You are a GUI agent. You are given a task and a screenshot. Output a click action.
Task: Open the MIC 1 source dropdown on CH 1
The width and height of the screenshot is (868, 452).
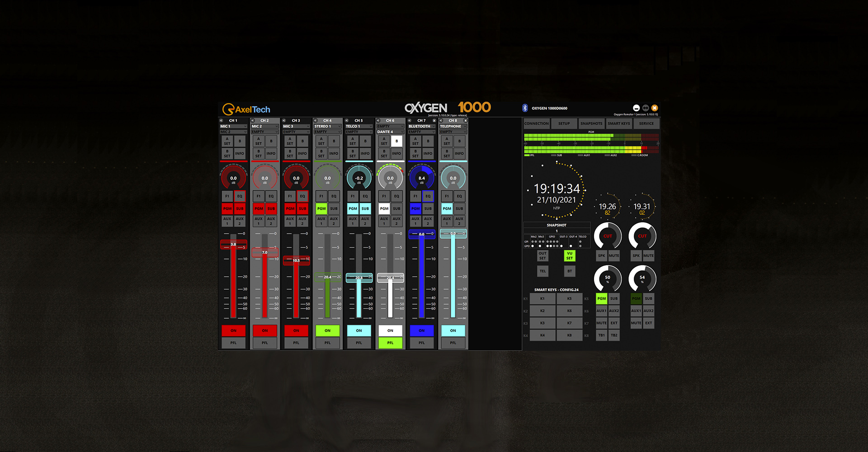click(x=233, y=127)
